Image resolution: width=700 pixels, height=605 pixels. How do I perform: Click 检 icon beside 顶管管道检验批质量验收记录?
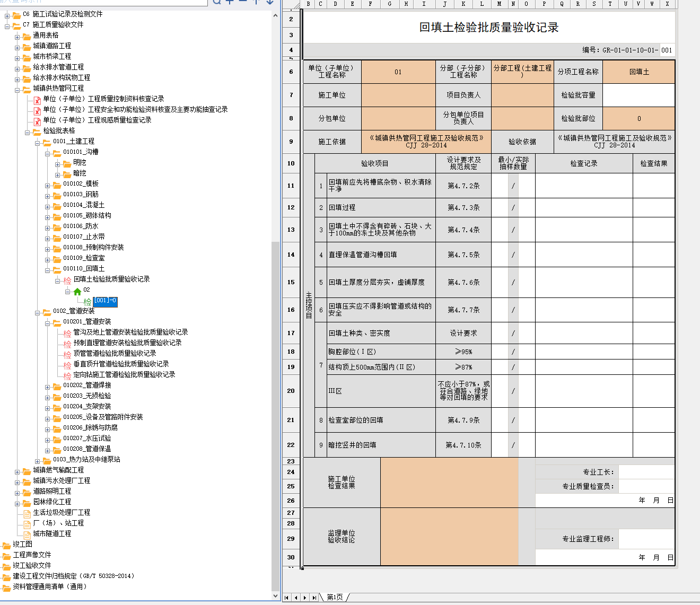click(67, 354)
